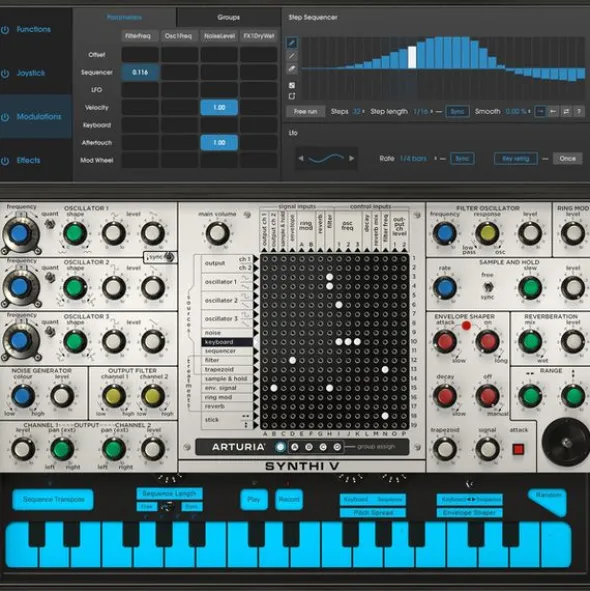Viewport: 590px width, 591px height.
Task: Set sequencer direction to ping-pong arrows
Action: coord(566,111)
